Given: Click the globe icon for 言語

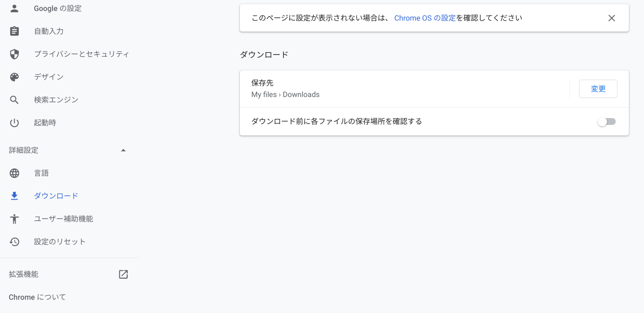Looking at the screenshot, I should (x=15, y=173).
